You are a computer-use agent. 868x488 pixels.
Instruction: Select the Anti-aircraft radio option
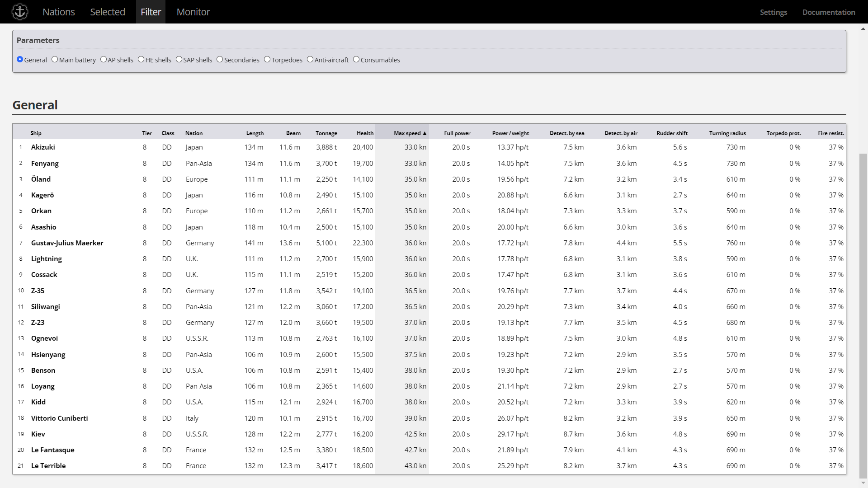310,59
